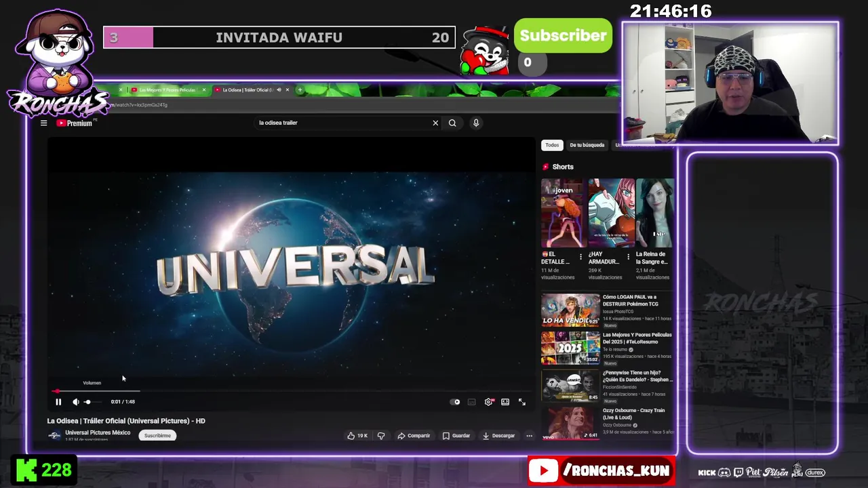The width and height of the screenshot is (868, 488).
Task: Seek along the red video progress bar
Action: tap(291, 391)
